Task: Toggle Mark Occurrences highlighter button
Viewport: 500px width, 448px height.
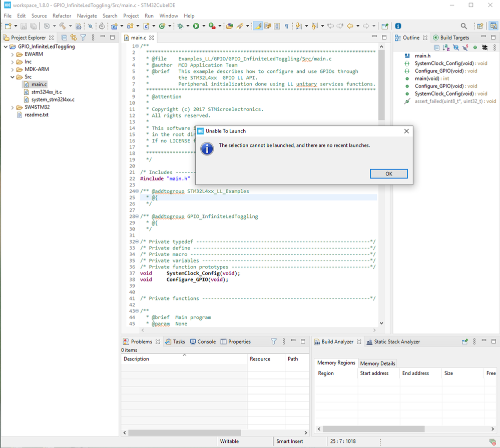Action: (x=258, y=26)
